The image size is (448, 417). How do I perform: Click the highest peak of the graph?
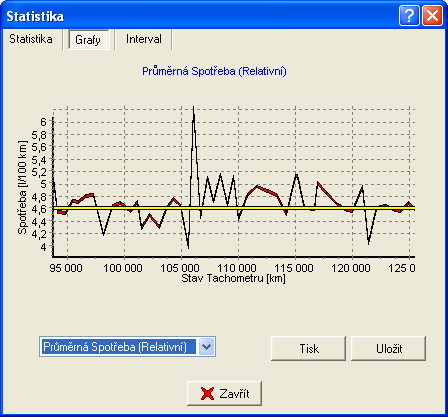click(193, 108)
